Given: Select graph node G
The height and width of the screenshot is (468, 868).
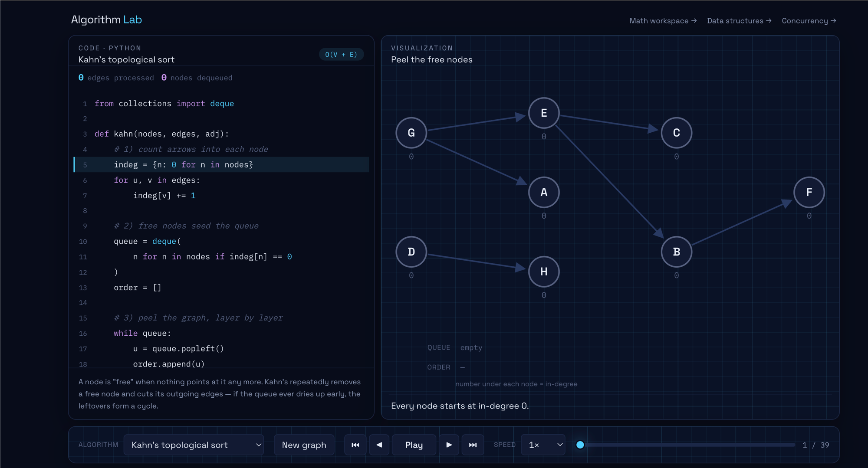Looking at the screenshot, I should click(411, 133).
